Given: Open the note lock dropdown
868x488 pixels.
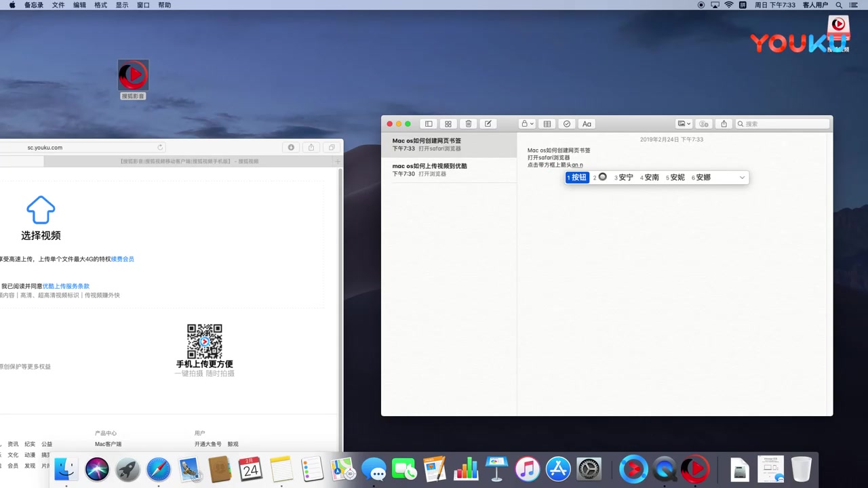Looking at the screenshot, I should tap(527, 124).
